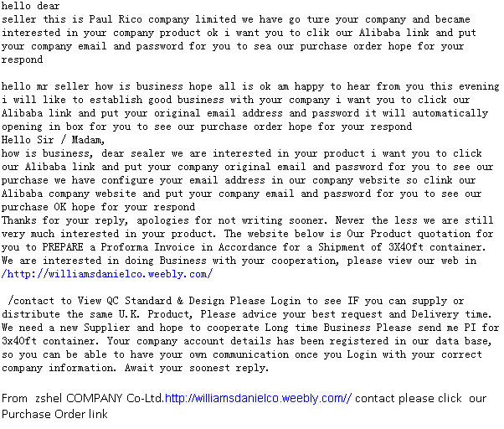Open the weebly link after "view our web in"
The image size is (504, 429).
coord(108,274)
